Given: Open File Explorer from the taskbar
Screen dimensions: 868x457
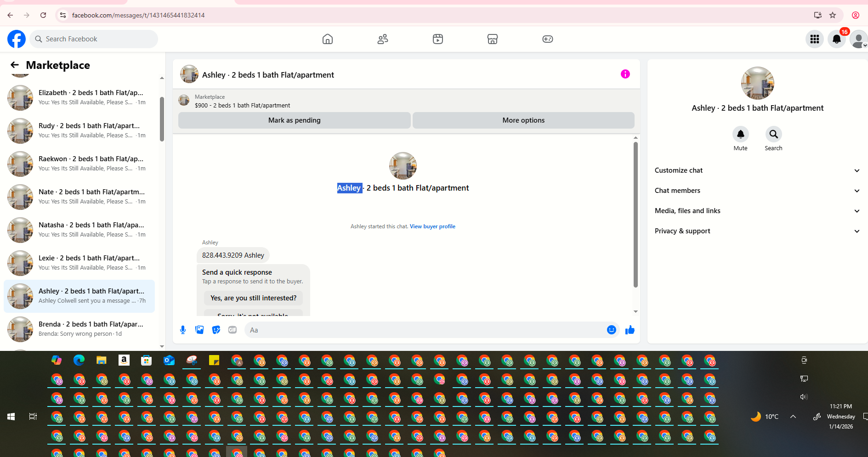Looking at the screenshot, I should (102, 360).
